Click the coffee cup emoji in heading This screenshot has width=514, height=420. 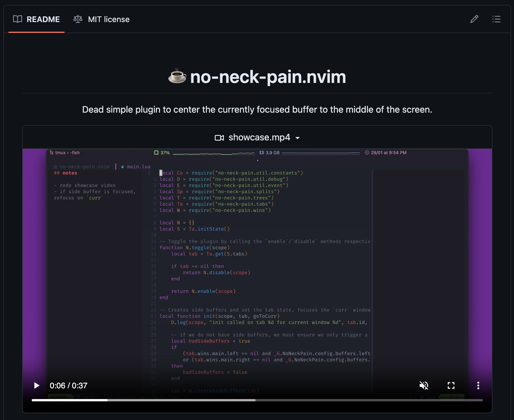point(177,76)
